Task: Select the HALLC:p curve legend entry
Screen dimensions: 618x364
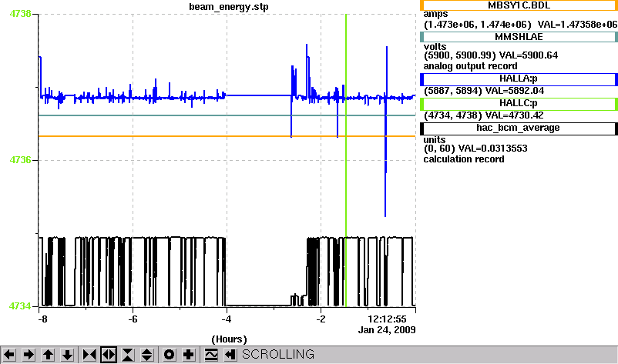Action: (519, 104)
